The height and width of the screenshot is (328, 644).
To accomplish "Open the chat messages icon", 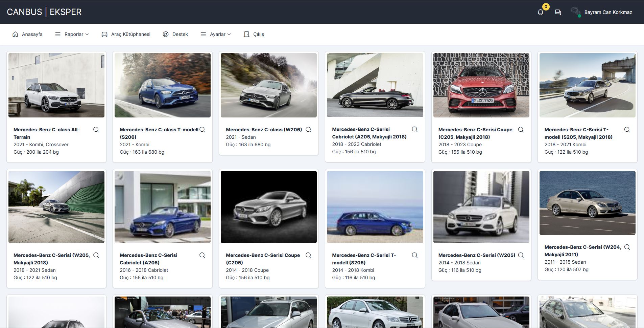I will (x=558, y=12).
